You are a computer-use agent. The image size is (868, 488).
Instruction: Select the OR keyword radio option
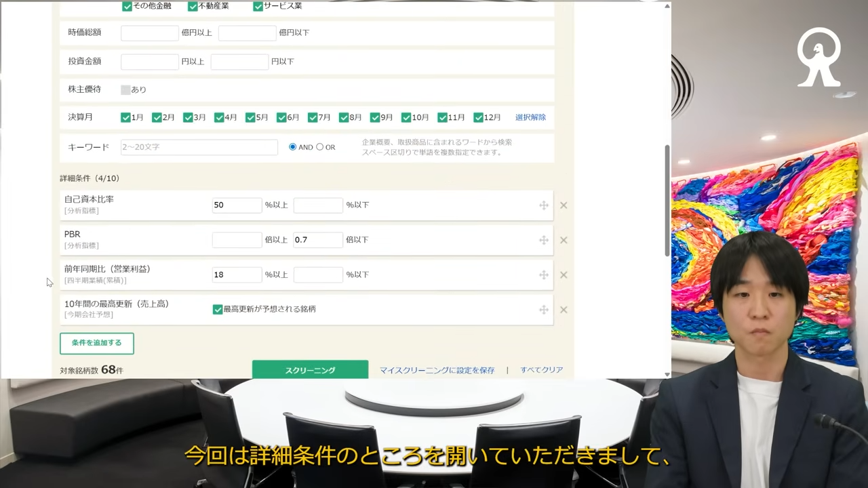320,147
